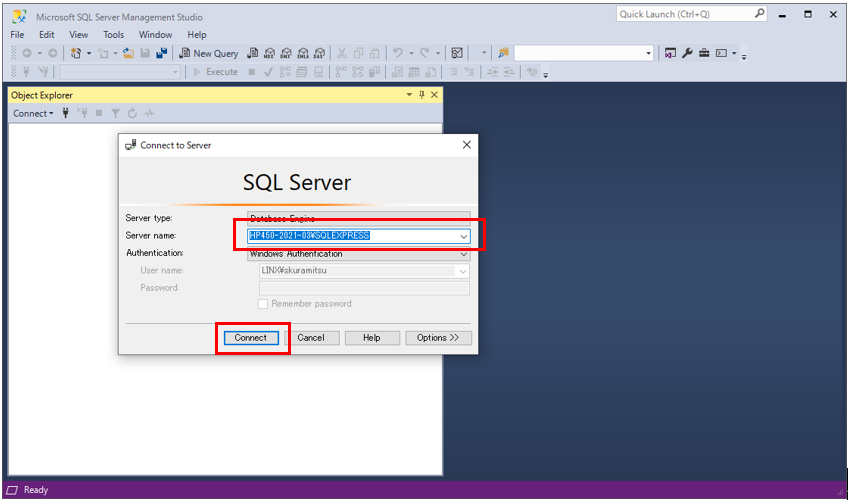Click the Properties Window wrench icon
This screenshot has width=848, height=500.
coord(687,53)
